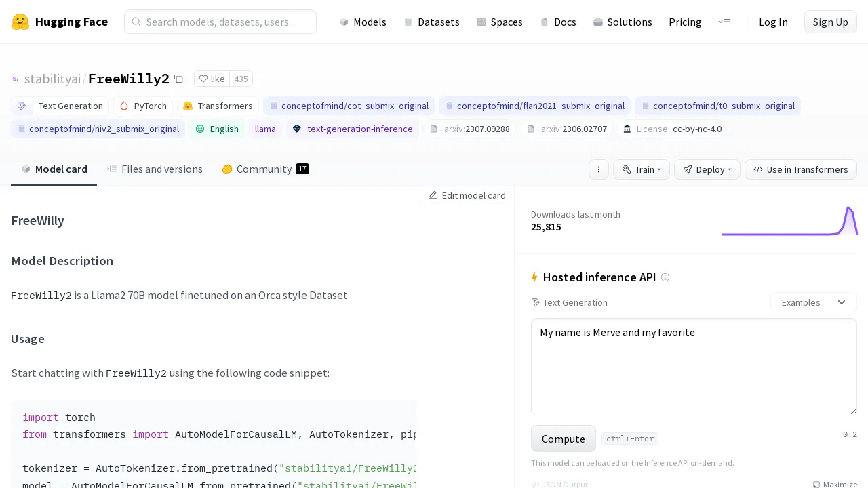Click the stabilityai organization avatar icon
Viewport: 868px width, 488px height.
coord(16,79)
